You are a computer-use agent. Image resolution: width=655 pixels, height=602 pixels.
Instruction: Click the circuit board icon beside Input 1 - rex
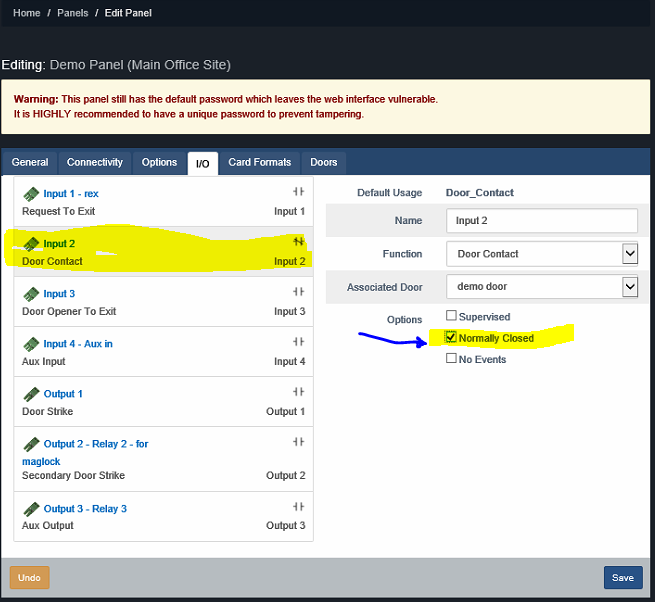coord(31,193)
